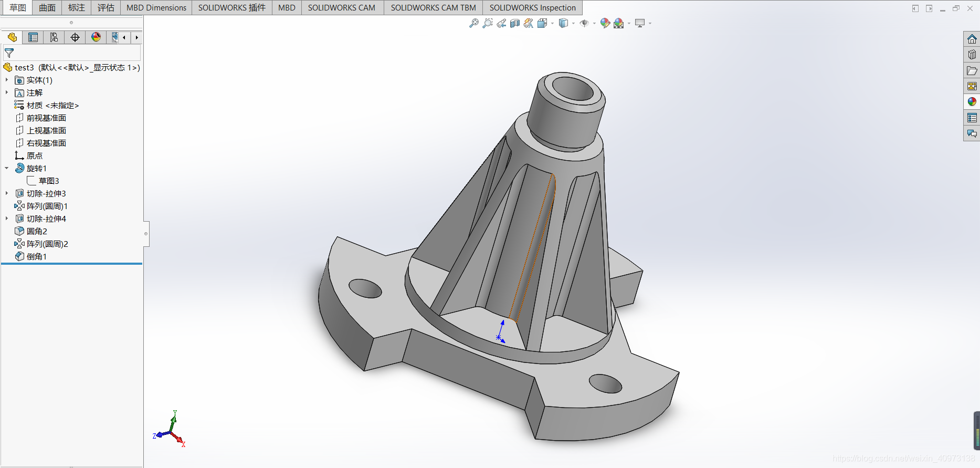Open Display Style dropdown arrow

click(573, 23)
